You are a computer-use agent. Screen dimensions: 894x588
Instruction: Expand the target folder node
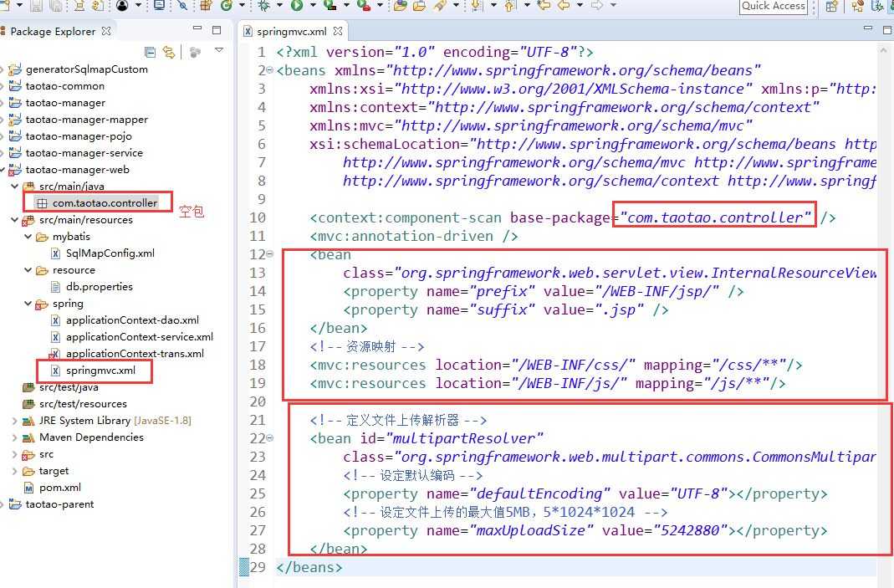pos(14,471)
